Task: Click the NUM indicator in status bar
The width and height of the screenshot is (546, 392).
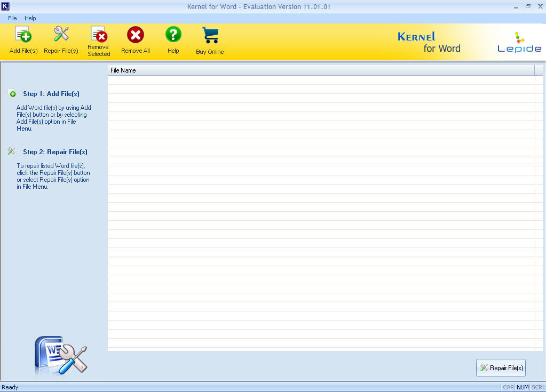Action: (x=523, y=387)
